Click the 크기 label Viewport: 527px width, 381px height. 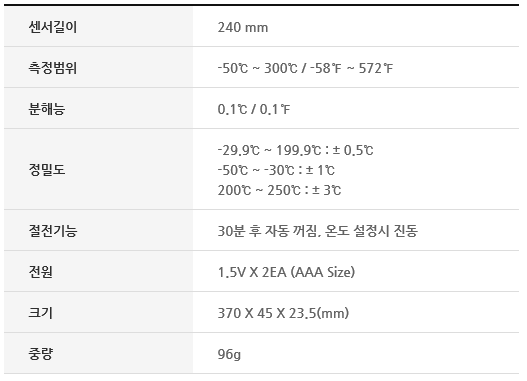tap(41, 312)
